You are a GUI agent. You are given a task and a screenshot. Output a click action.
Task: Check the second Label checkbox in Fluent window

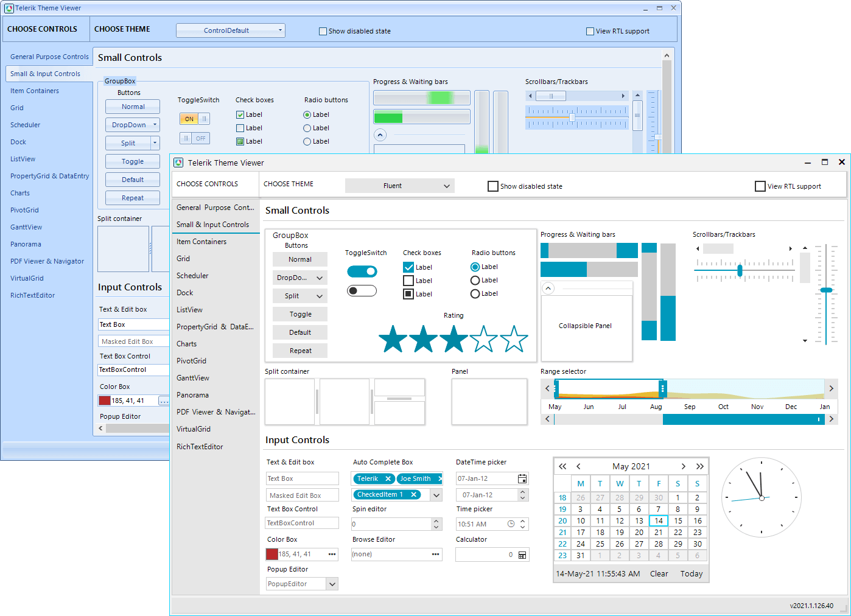pyautogui.click(x=409, y=281)
